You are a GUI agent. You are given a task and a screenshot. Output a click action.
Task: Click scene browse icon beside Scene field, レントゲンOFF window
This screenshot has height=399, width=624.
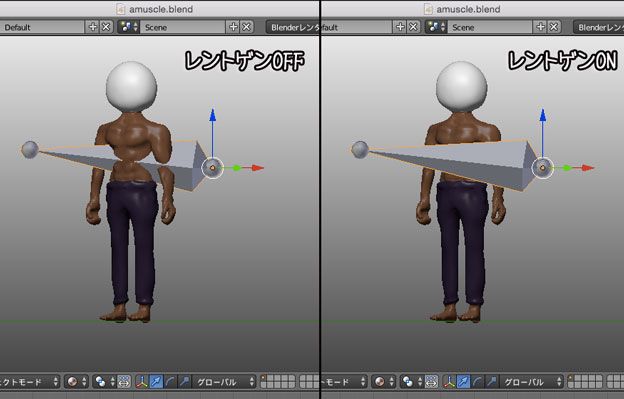click(x=129, y=27)
